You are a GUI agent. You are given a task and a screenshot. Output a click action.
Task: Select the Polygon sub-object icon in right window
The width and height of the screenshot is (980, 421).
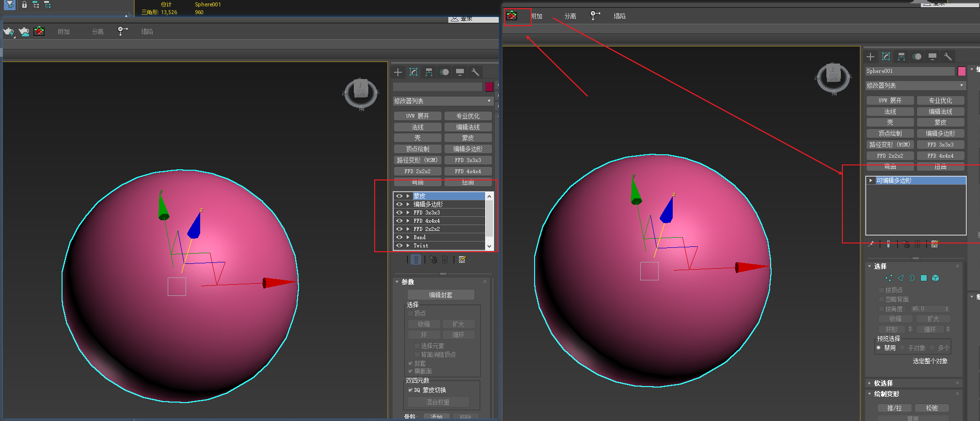(924, 278)
